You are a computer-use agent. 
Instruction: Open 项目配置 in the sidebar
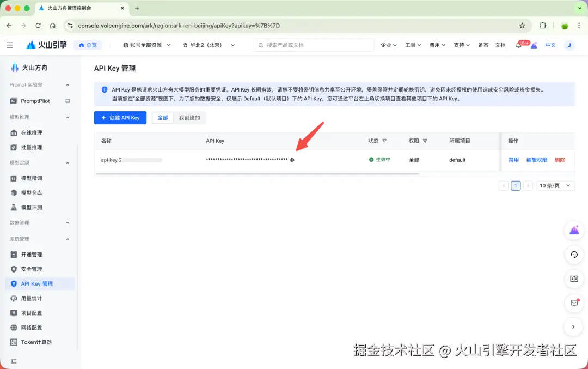coord(32,313)
